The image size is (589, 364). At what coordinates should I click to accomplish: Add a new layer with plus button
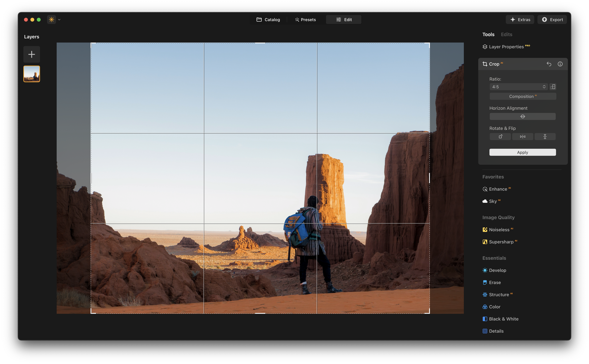pos(32,54)
